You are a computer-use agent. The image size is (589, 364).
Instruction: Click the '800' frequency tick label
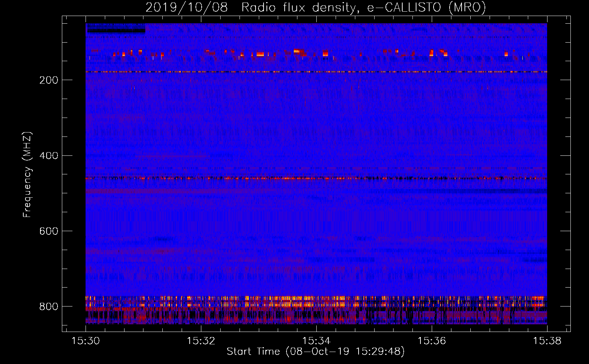click(x=49, y=306)
